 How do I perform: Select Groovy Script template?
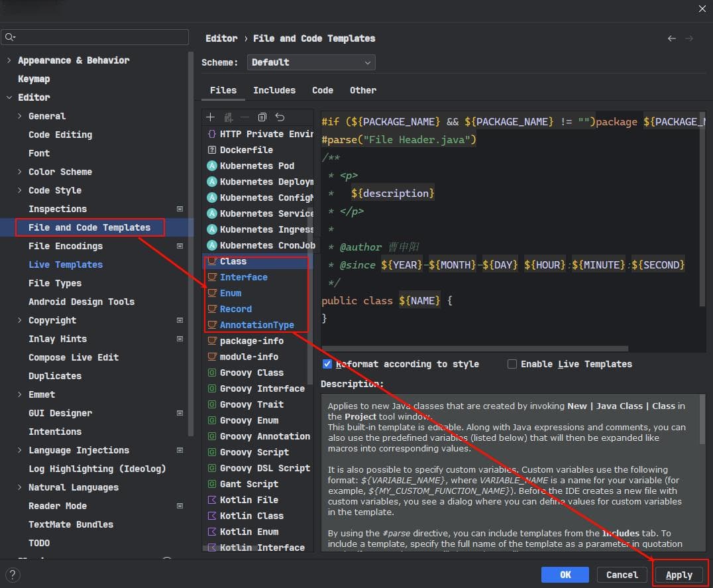pyautogui.click(x=254, y=452)
